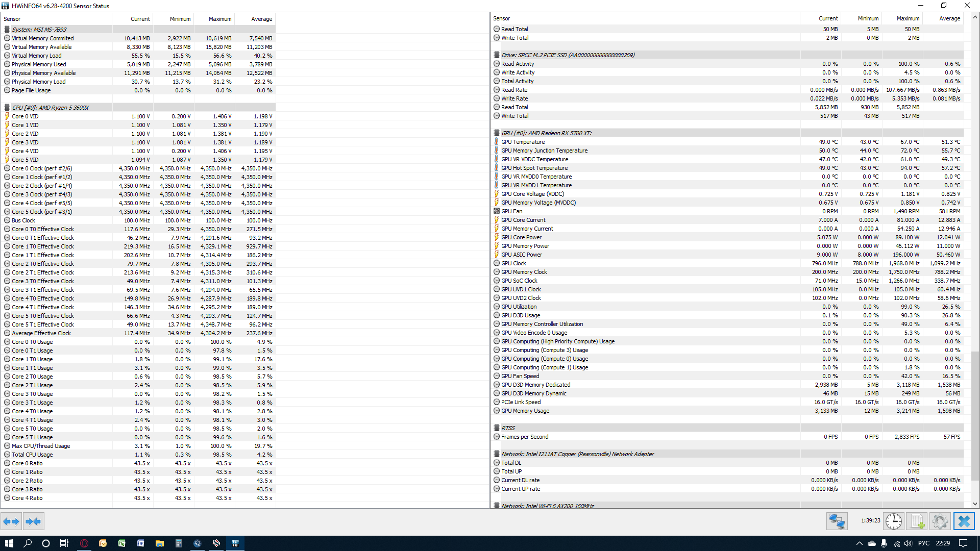This screenshot has width=980, height=551.
Task: Click the clock reset timer icon
Action: point(894,521)
